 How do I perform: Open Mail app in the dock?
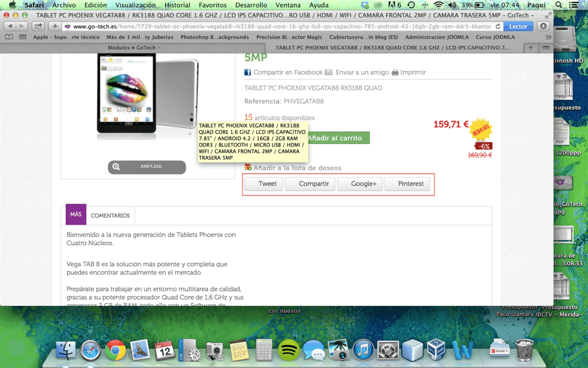click(x=140, y=351)
